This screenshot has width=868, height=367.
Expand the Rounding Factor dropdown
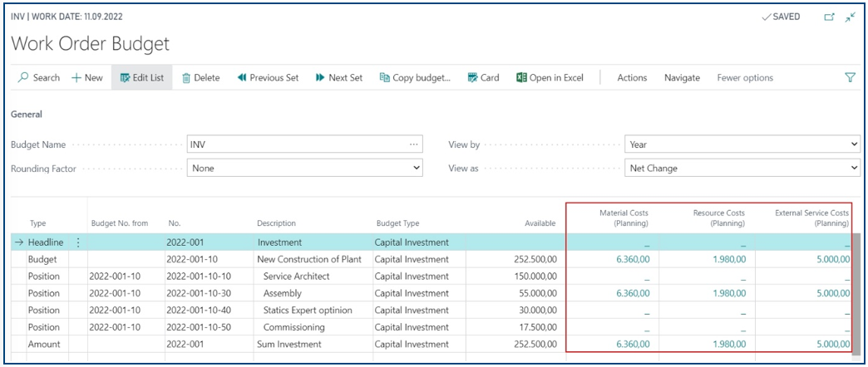pos(417,168)
